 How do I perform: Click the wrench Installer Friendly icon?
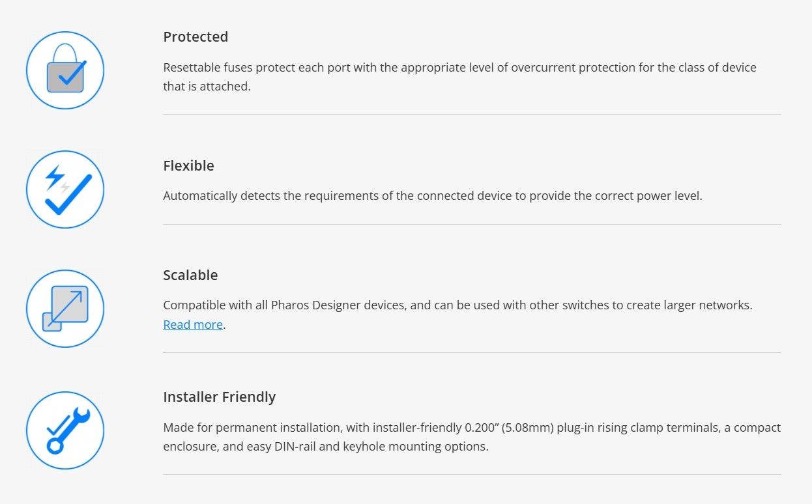pyautogui.click(x=65, y=430)
